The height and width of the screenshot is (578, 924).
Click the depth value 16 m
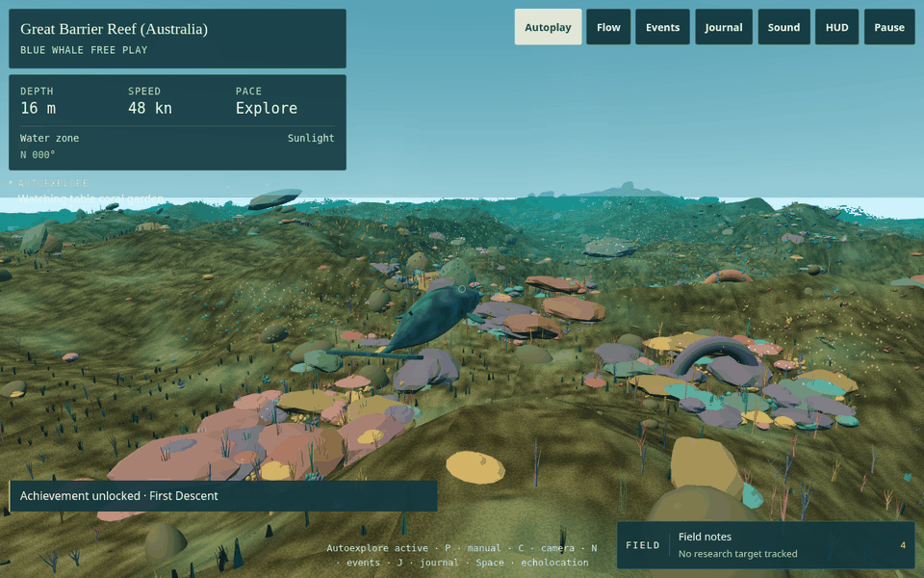click(38, 108)
